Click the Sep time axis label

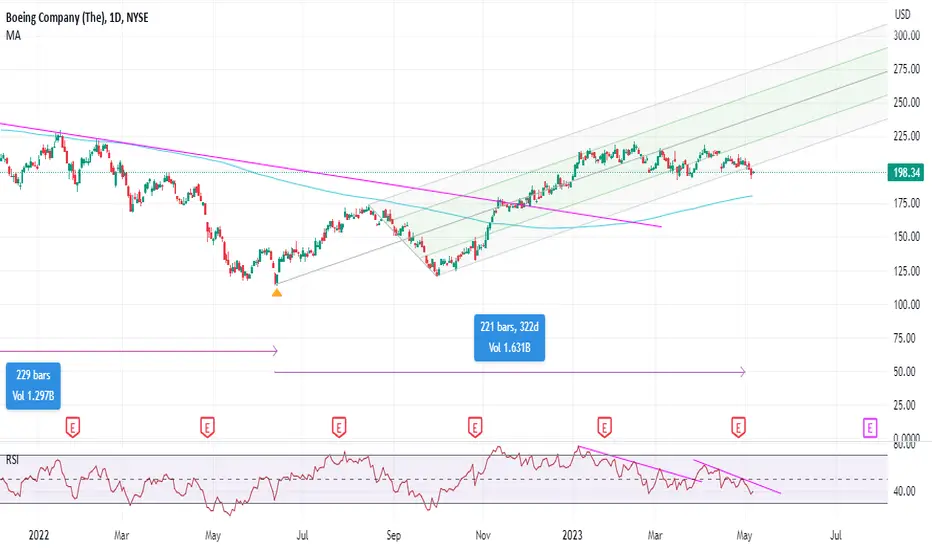(x=393, y=535)
